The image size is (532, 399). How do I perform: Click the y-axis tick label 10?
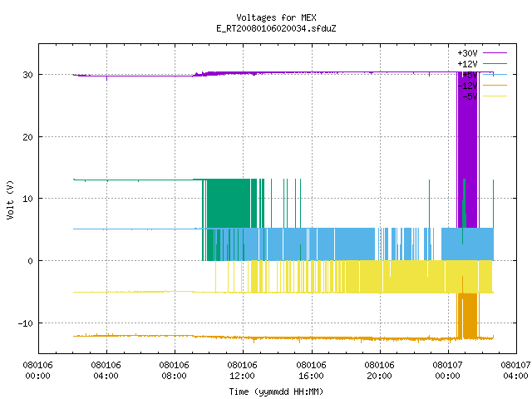[x=27, y=199]
